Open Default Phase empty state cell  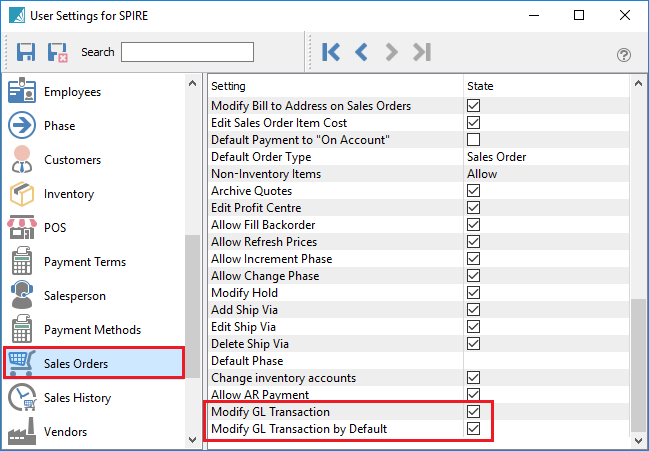(x=546, y=360)
